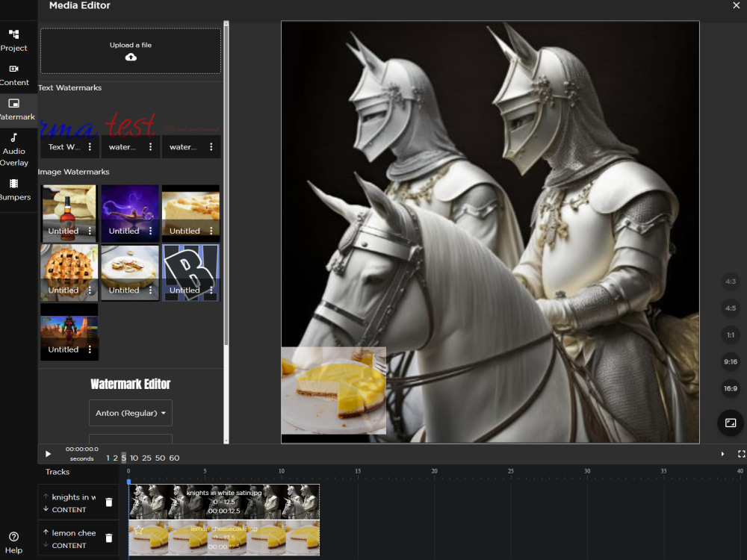Set timeline scale to 10 seconds
The width and height of the screenshot is (747, 560).
pos(134,458)
